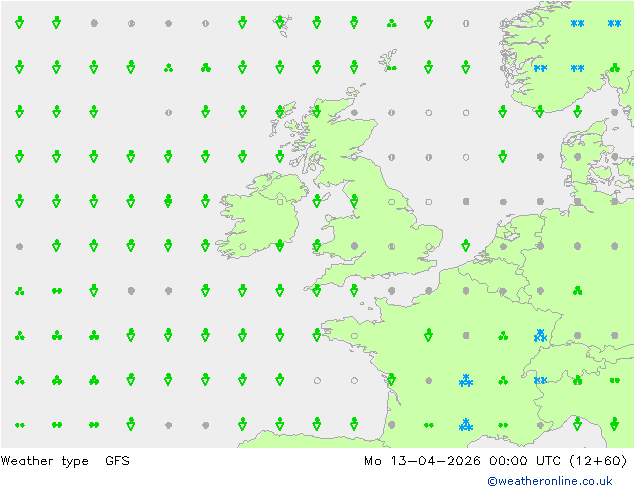The height and width of the screenshot is (490, 634).
Task: Click the grey dot over Belgium
Action: 503,291
